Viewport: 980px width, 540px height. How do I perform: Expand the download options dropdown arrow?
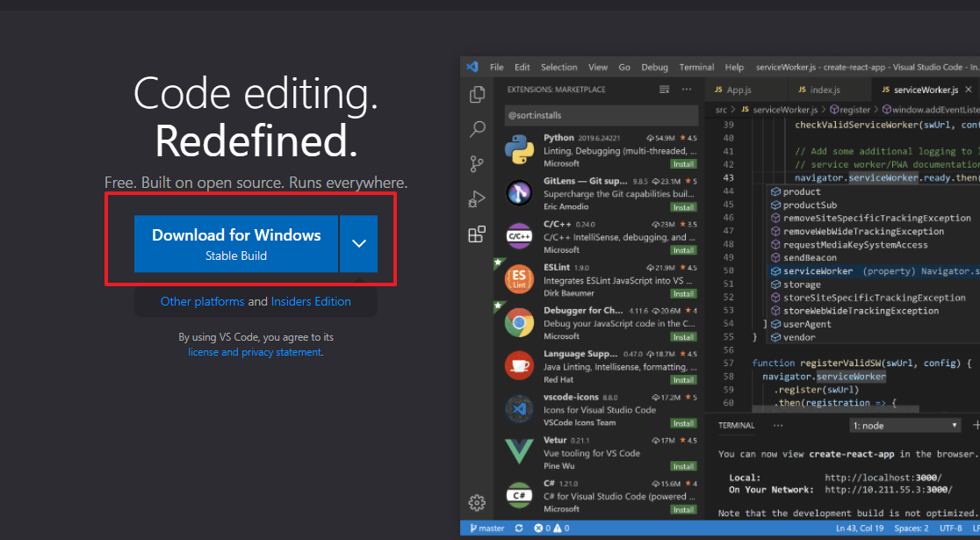(359, 244)
